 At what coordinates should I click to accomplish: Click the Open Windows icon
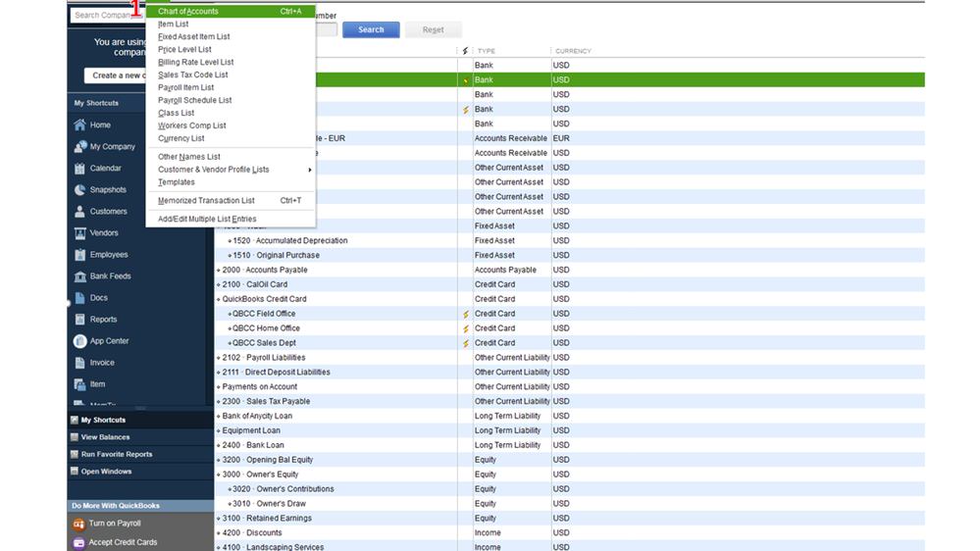point(75,472)
